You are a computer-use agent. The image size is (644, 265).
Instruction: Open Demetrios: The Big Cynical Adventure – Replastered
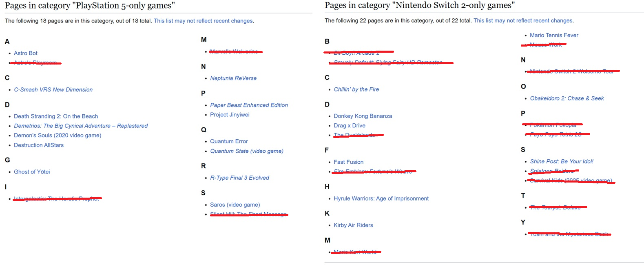pyautogui.click(x=81, y=126)
